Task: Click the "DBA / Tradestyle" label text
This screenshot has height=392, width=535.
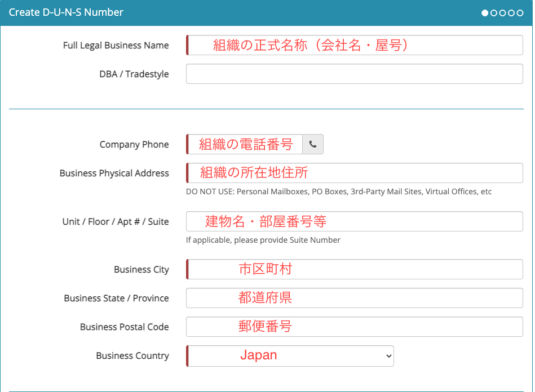Action: [134, 74]
